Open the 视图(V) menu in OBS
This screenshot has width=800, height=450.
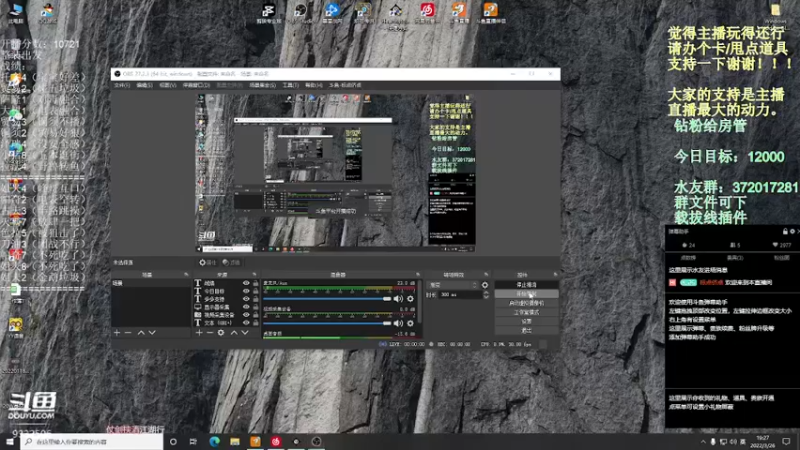tap(168, 85)
